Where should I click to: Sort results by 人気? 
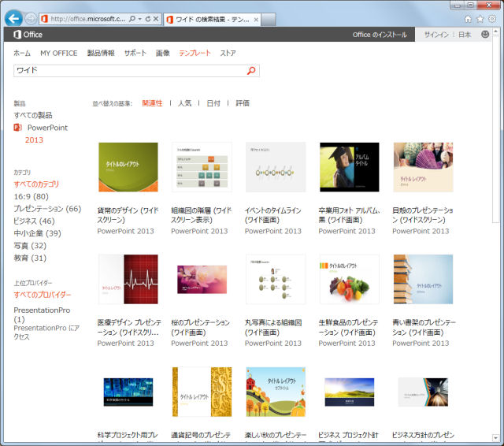click(184, 103)
